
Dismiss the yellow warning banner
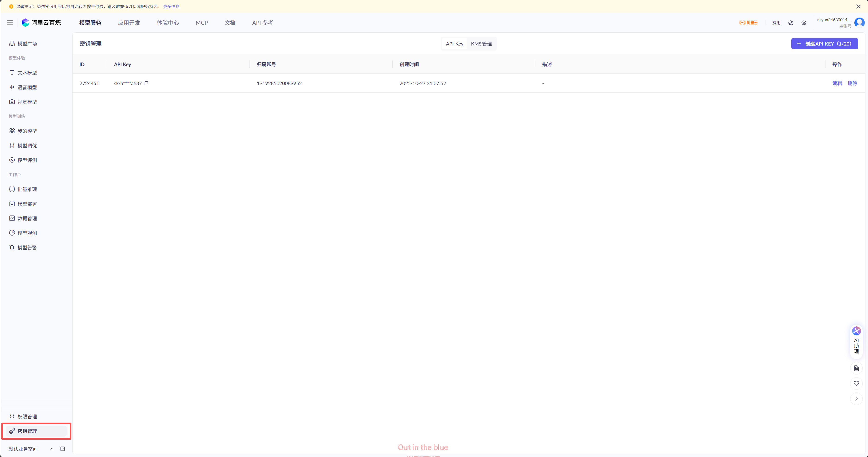tap(858, 6)
